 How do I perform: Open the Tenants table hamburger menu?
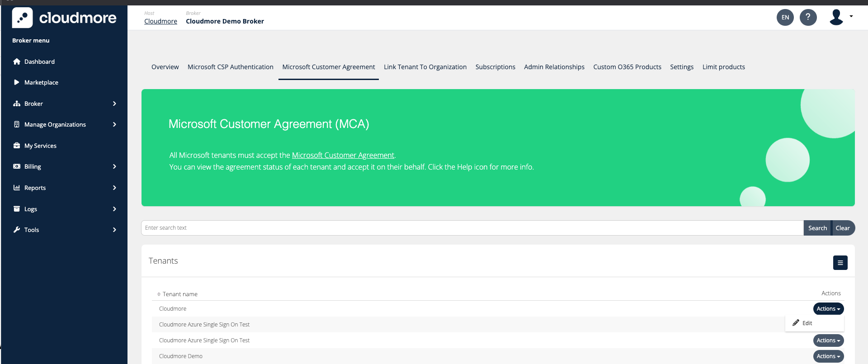point(840,263)
